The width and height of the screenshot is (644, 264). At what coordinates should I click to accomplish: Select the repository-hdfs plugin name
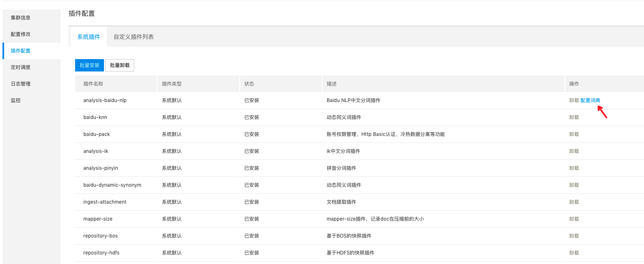(x=101, y=253)
